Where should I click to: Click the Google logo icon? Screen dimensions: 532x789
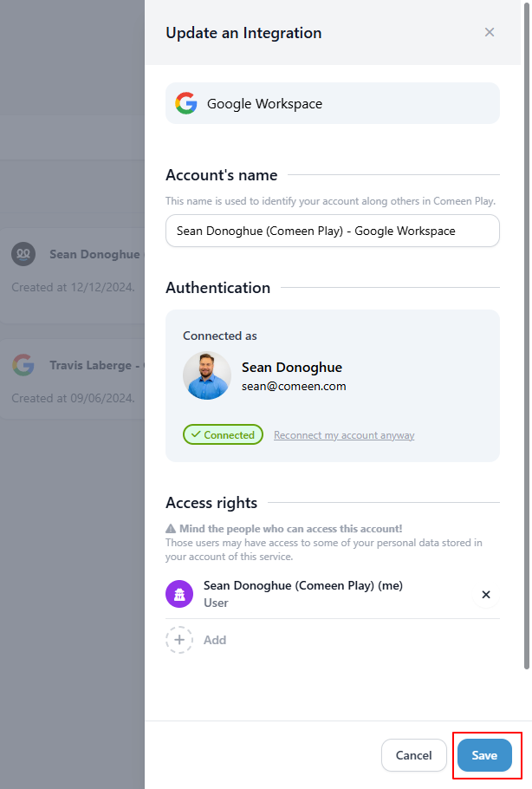186,103
